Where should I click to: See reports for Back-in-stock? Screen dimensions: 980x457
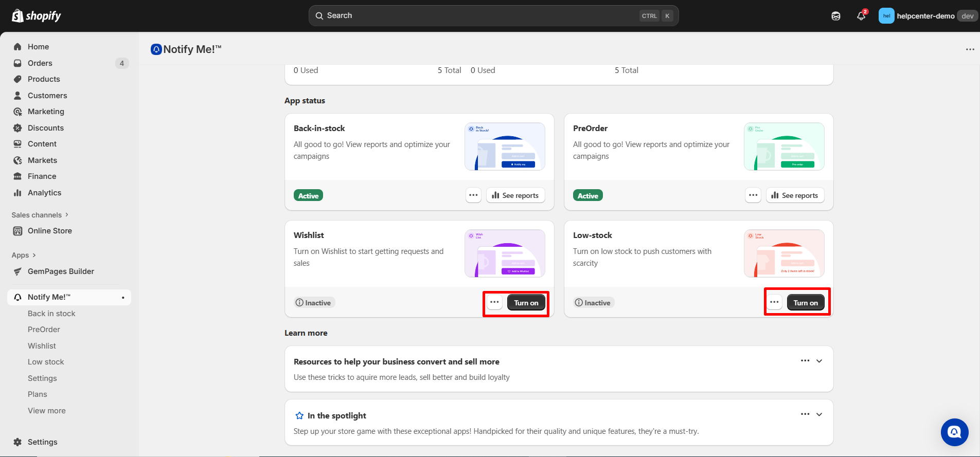tap(515, 195)
